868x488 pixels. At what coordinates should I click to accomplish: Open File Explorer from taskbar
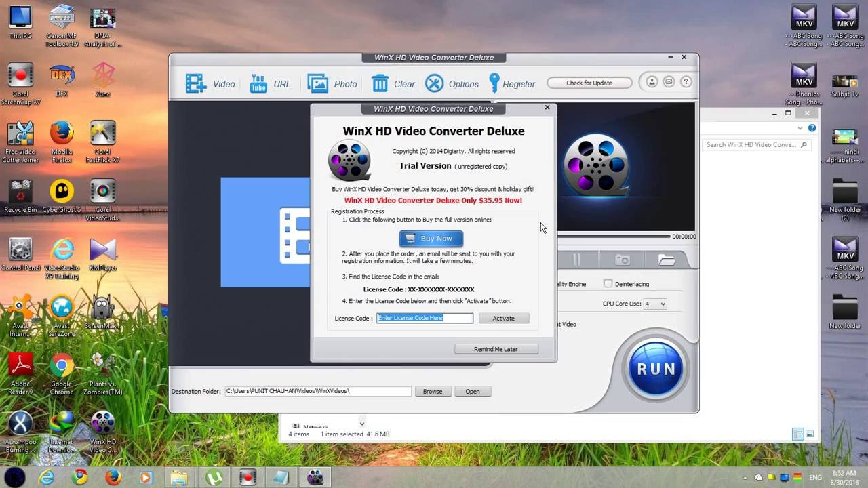pyautogui.click(x=179, y=477)
